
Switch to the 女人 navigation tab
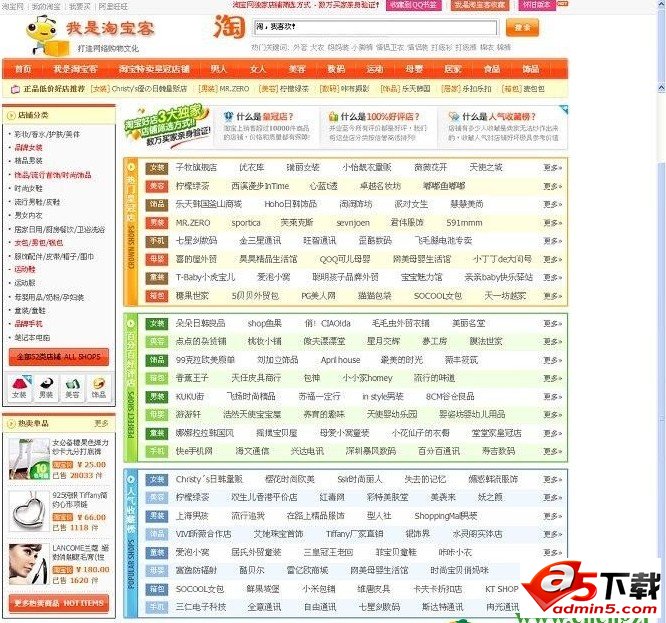(x=257, y=69)
